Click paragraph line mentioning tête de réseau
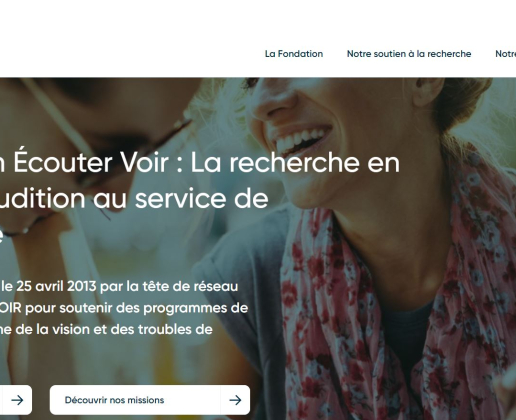Screen dimensions: 516x420 119,286
